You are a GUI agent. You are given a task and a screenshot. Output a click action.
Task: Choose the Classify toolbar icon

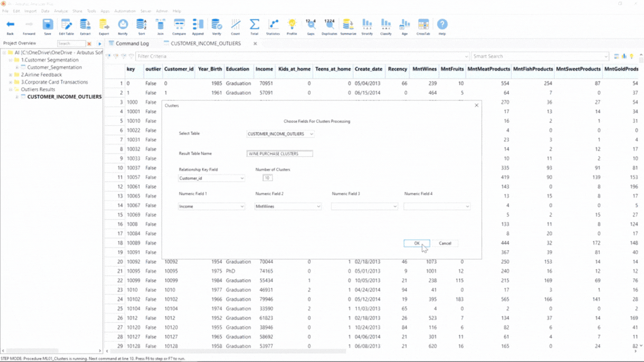(386, 25)
